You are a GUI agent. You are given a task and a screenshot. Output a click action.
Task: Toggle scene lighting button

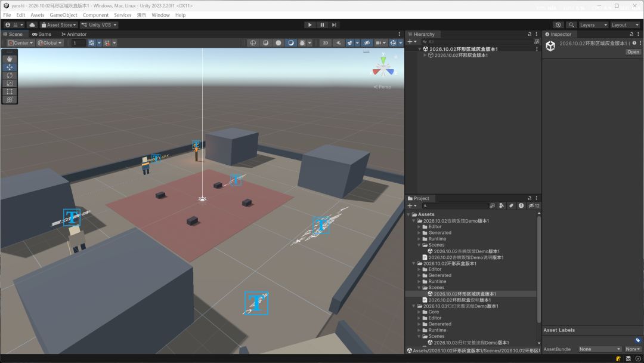pos(339,43)
